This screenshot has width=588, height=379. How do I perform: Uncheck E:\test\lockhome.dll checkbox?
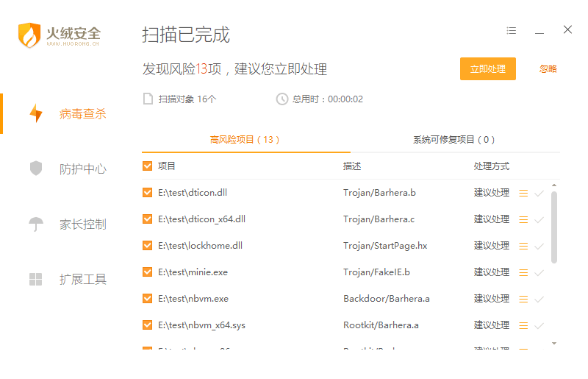click(x=148, y=246)
